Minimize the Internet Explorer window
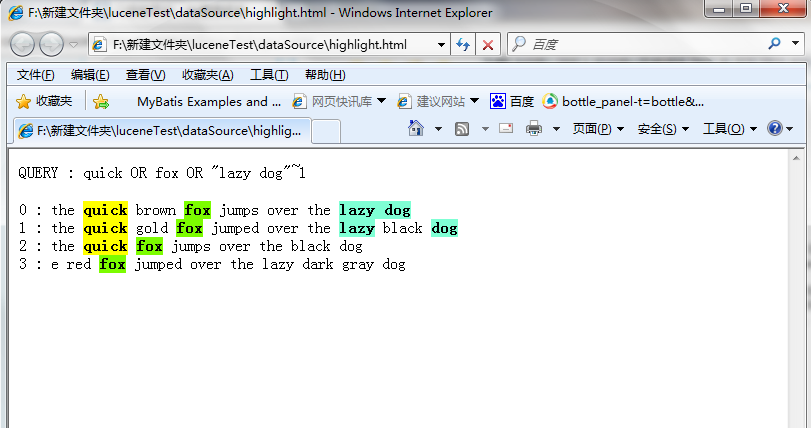The height and width of the screenshot is (428, 811). [x=718, y=8]
